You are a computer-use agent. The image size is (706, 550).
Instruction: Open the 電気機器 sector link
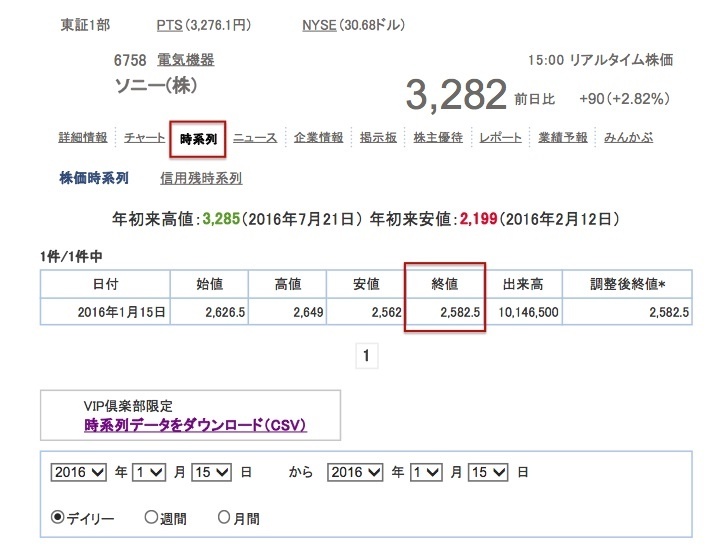[186, 60]
